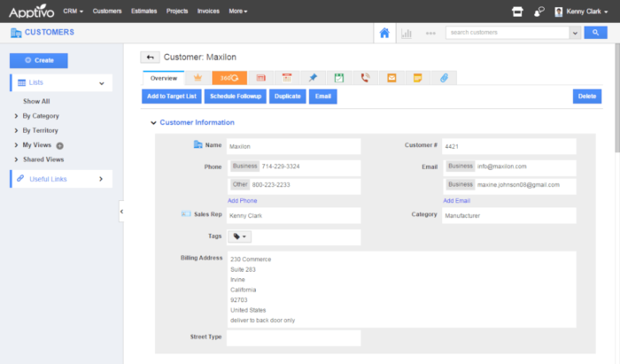Image resolution: width=620 pixels, height=364 pixels.
Task: Click Add to Target List button
Action: click(172, 97)
